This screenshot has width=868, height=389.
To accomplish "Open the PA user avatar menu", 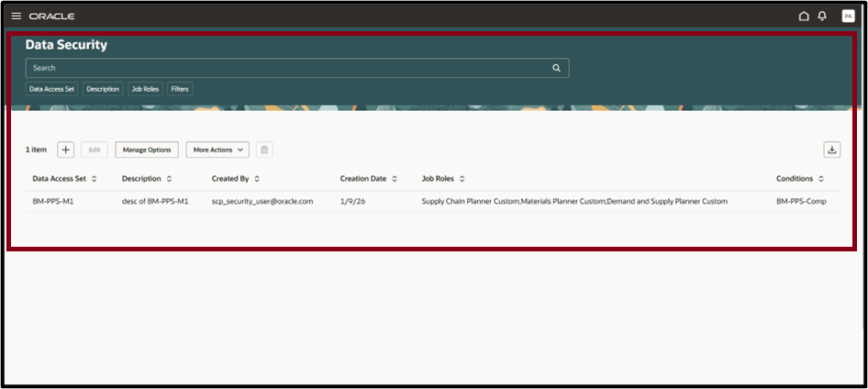I will (x=848, y=16).
